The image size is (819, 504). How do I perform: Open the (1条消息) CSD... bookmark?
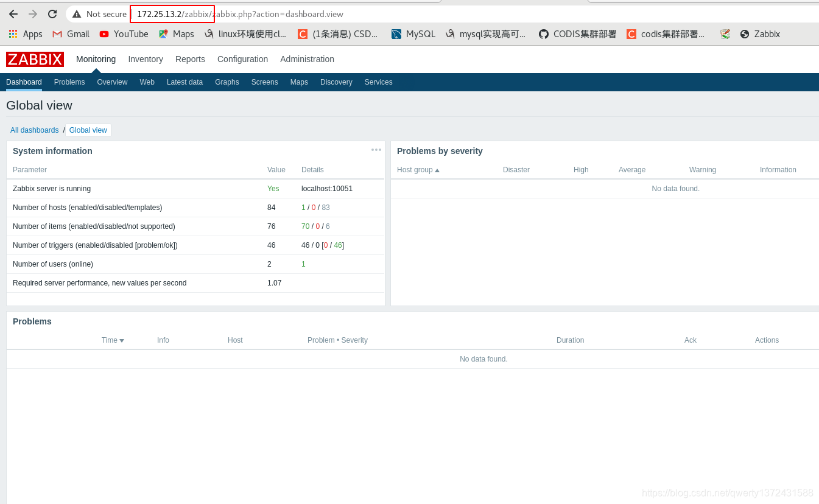click(338, 34)
